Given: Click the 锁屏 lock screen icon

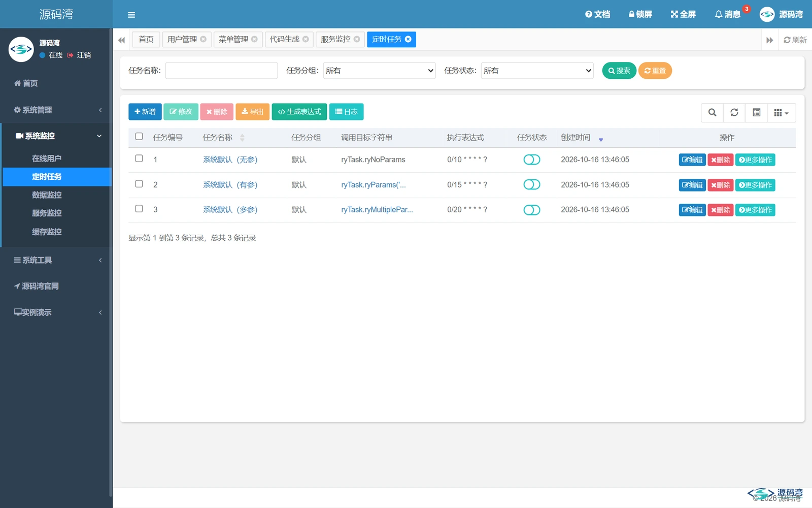Looking at the screenshot, I should pyautogui.click(x=640, y=14).
